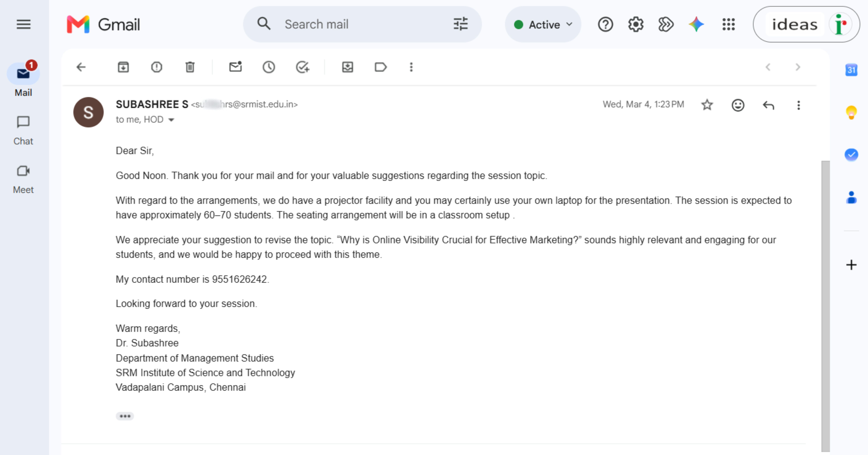
Task: Mark the email as unread
Action: coord(236,67)
